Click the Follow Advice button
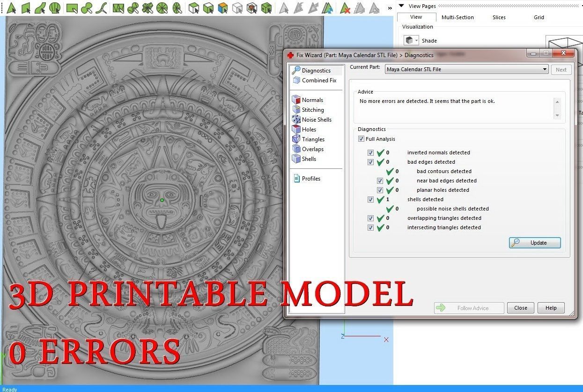 tap(469, 308)
